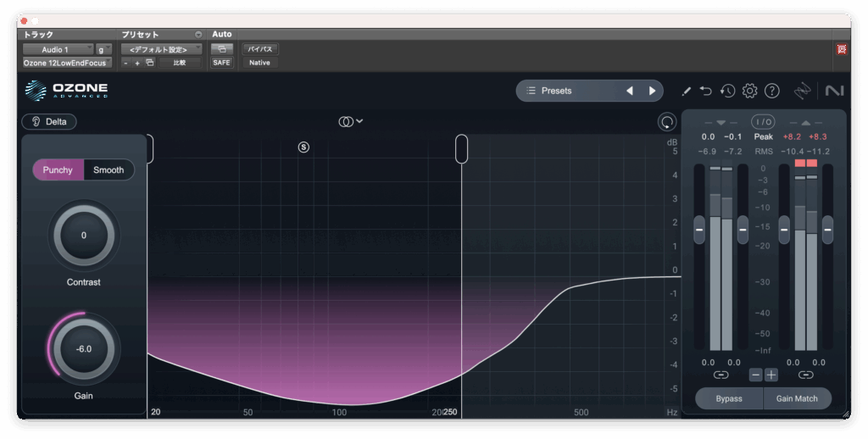Toggle Delta listen mode
The height and width of the screenshot is (439, 868).
tap(49, 121)
